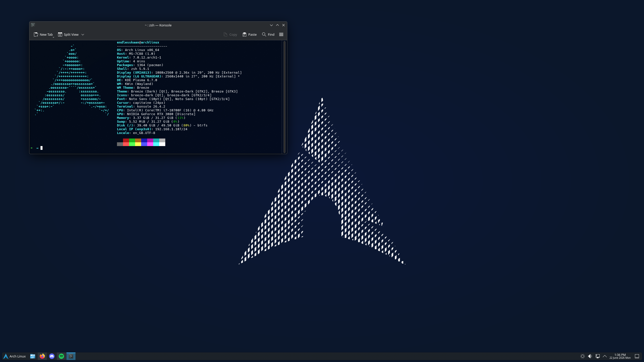Close the Konsole window
Image resolution: width=644 pixels, height=362 pixels.
pyautogui.click(x=284, y=25)
